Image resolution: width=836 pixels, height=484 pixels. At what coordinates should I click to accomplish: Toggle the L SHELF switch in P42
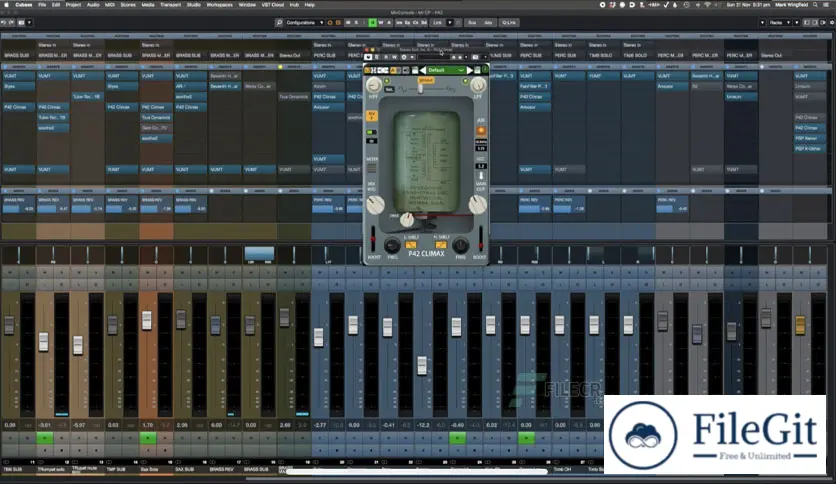coord(411,245)
